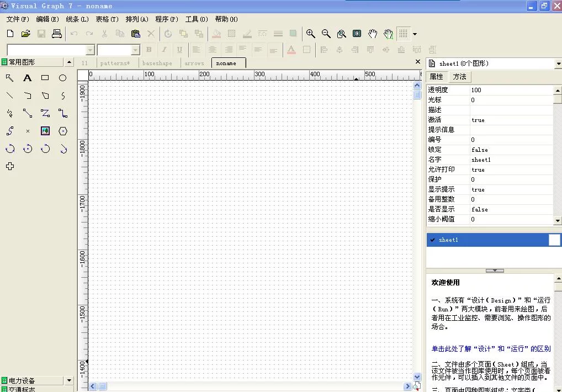This screenshot has height=392, width=562.
Task: Select the ellipse shape tool
Action: coord(63,78)
